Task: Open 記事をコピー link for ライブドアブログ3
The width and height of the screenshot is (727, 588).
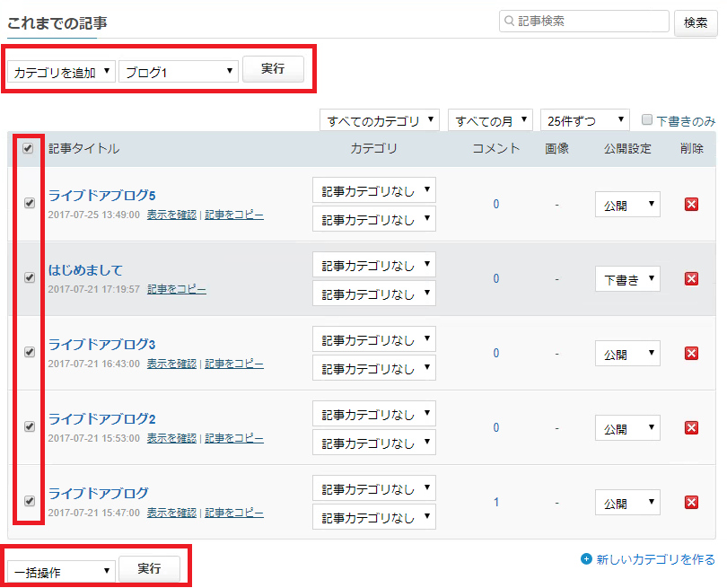Action: tap(234, 364)
